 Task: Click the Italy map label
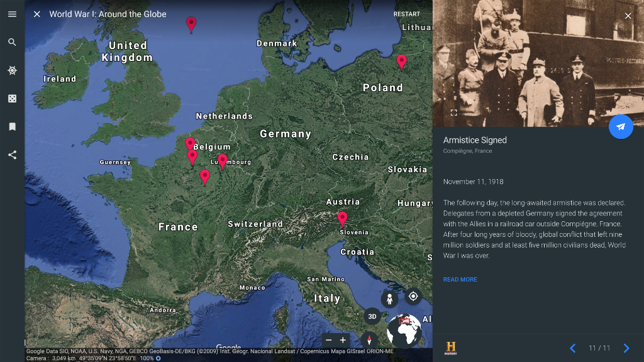pyautogui.click(x=327, y=299)
